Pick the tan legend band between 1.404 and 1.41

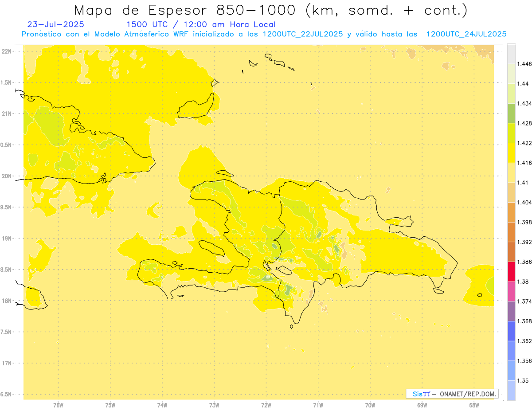[511, 192]
